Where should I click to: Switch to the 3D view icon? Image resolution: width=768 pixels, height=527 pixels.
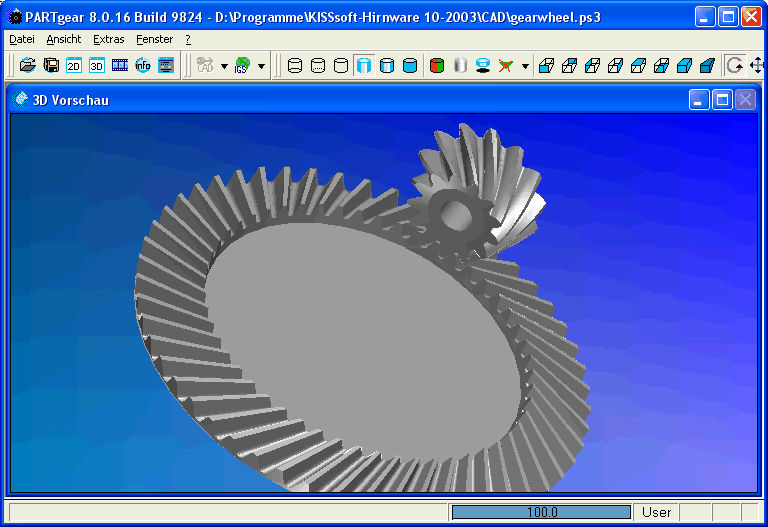96,66
